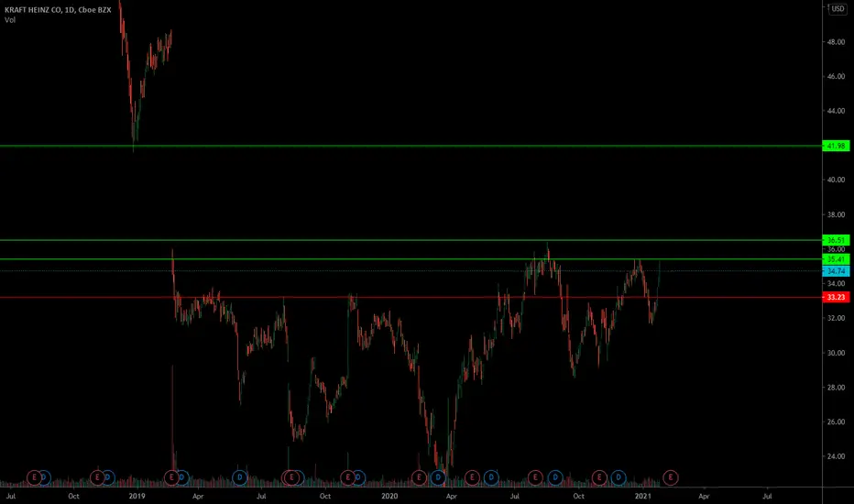Open the earnings marker between 2020 and Apr 2020

click(418, 477)
